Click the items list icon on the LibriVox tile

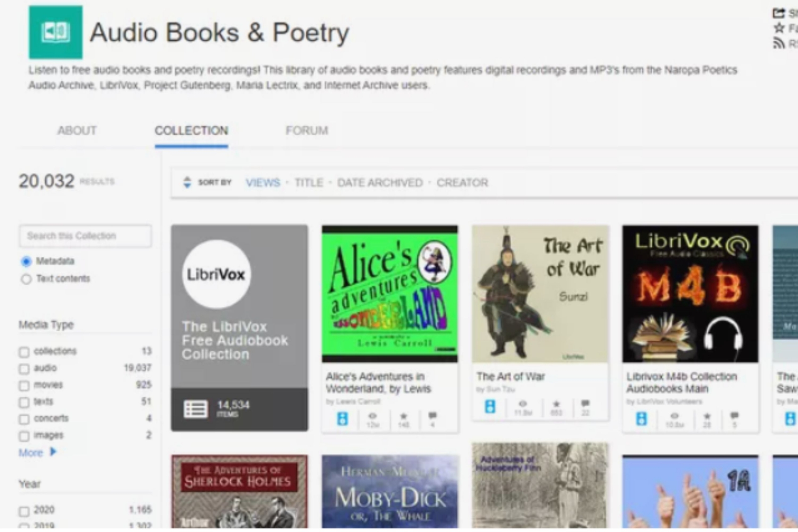195,409
